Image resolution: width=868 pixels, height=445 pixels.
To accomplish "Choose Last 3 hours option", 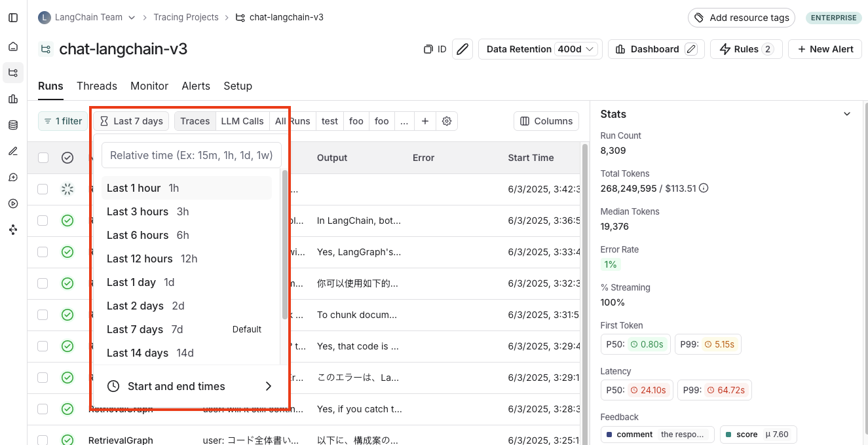I will pos(186,211).
